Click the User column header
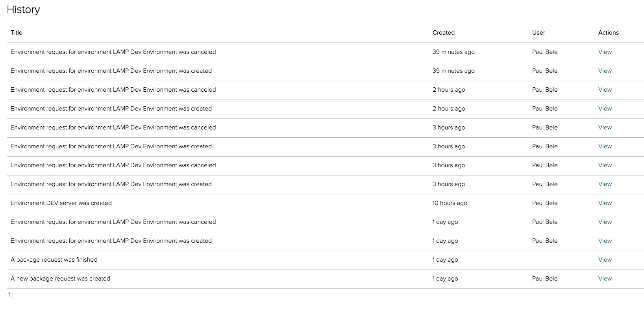 pos(539,33)
